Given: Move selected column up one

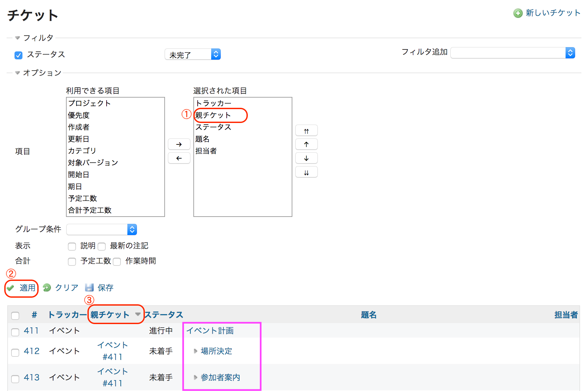Looking at the screenshot, I should click(x=306, y=144).
